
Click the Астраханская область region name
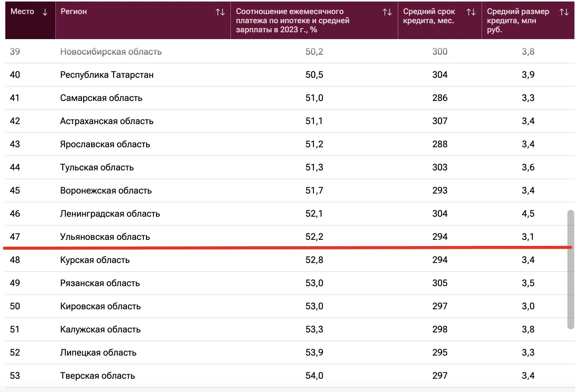(x=107, y=121)
